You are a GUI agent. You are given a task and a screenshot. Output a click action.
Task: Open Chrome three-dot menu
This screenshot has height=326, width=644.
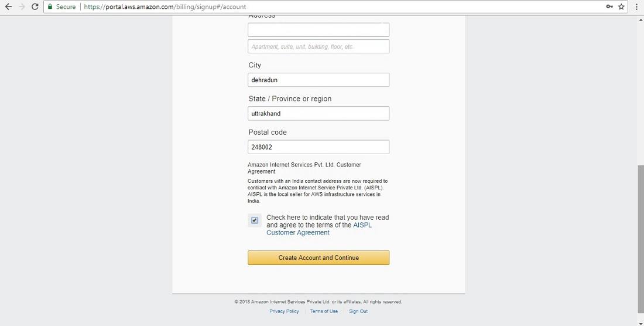[x=636, y=6]
